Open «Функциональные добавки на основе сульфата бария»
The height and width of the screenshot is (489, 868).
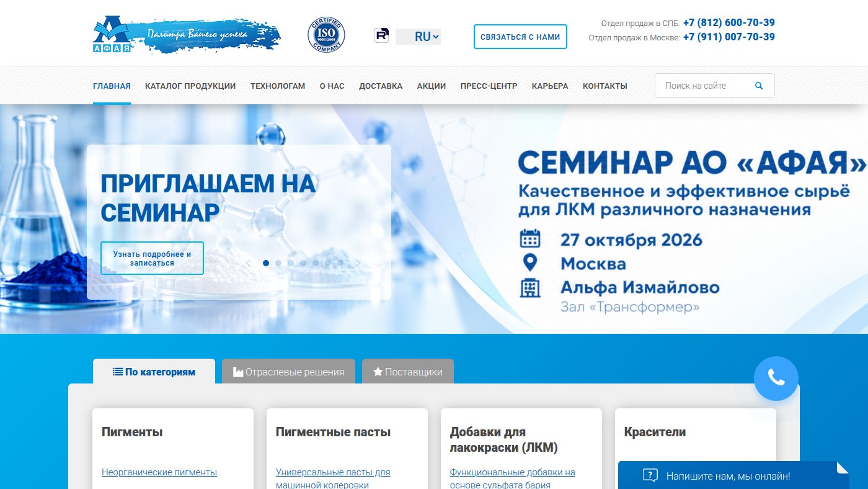[x=513, y=478]
